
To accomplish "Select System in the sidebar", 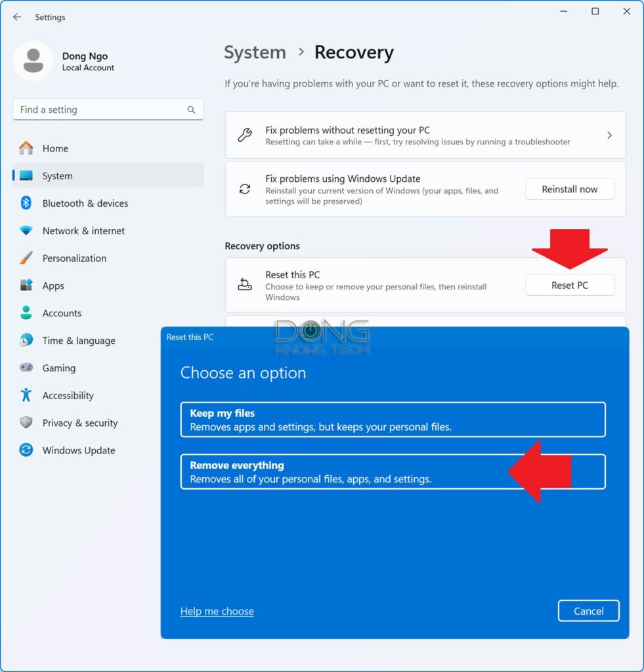I will 108,176.
